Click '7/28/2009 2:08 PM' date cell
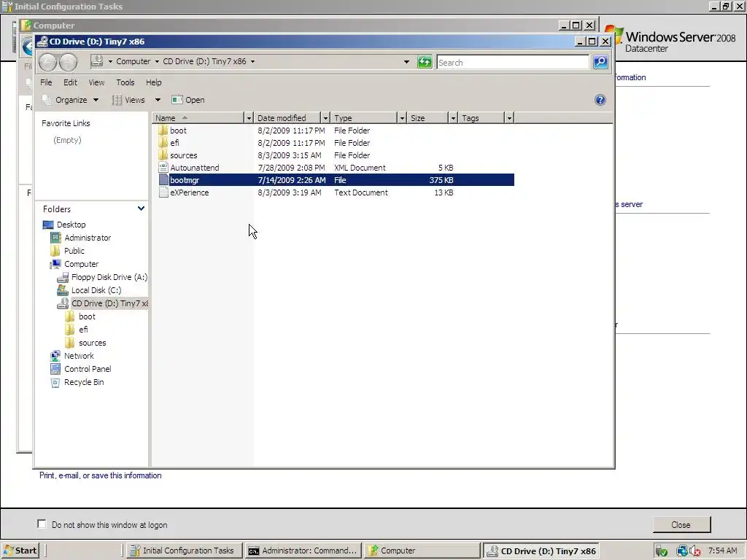Screen dimensions: 747x560 (x=291, y=168)
